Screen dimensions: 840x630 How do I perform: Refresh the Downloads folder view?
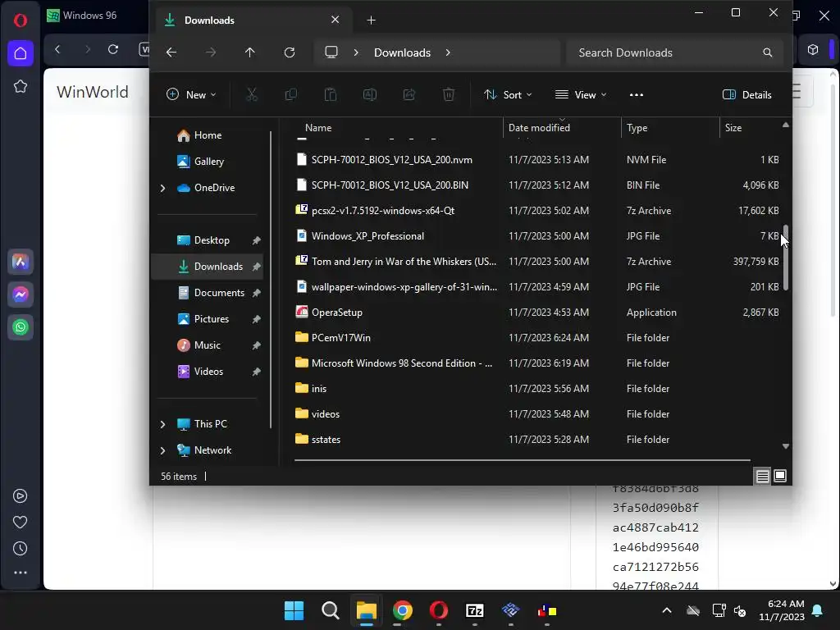(x=290, y=52)
